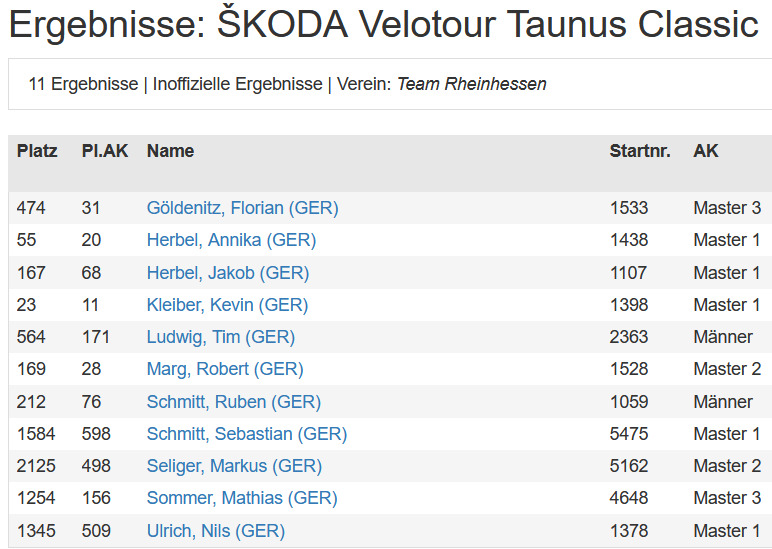Open Ulrich, Nils result link

pos(216,531)
